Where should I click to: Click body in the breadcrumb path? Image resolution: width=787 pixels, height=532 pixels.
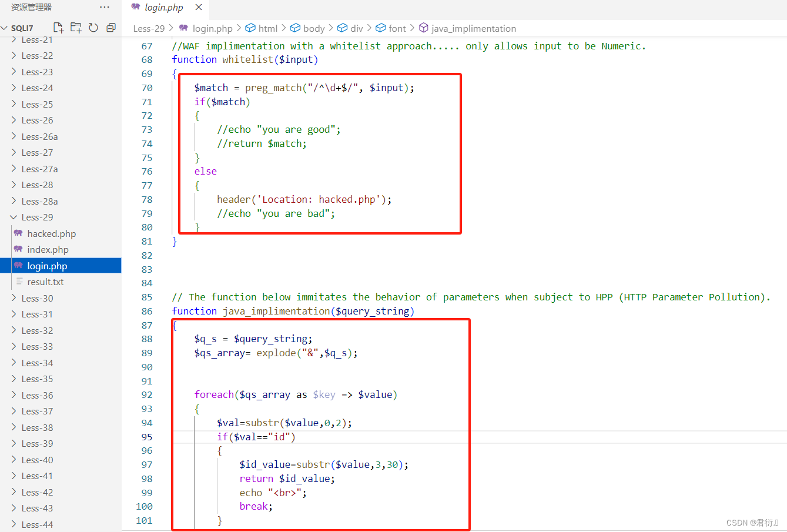[314, 28]
